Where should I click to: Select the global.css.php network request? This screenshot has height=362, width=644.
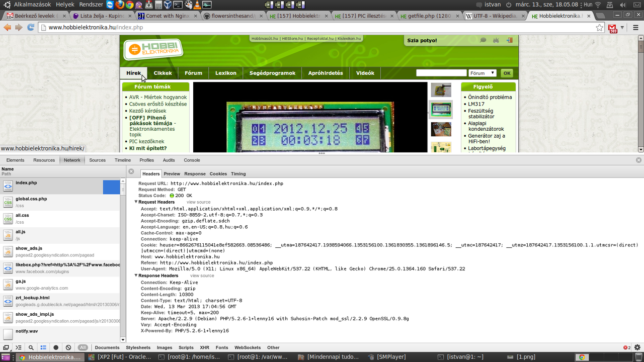pyautogui.click(x=60, y=202)
